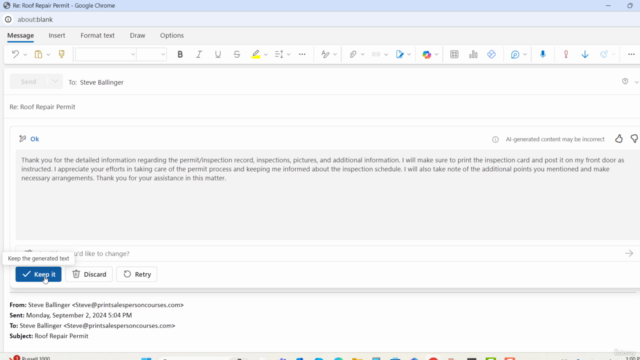This screenshot has width=640, height=360.
Task: Click the generated reply text area
Action: pyautogui.click(x=327, y=195)
